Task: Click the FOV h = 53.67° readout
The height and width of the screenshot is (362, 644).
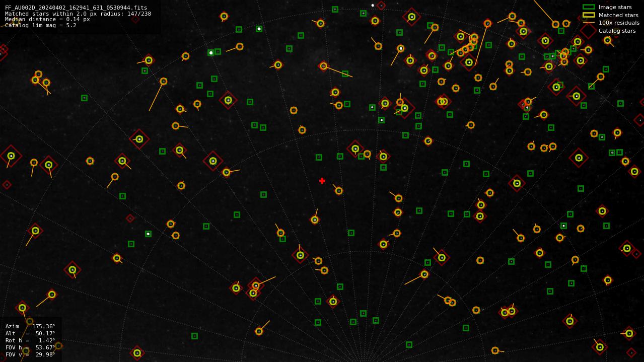Action: click(x=30, y=347)
